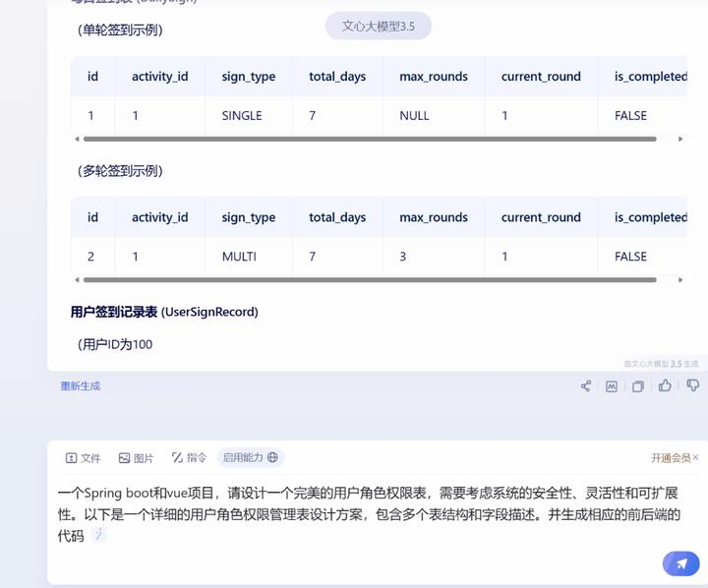This screenshot has height=588, width=708.
Task: Click the activity_id header in the first table
Action: click(x=160, y=77)
